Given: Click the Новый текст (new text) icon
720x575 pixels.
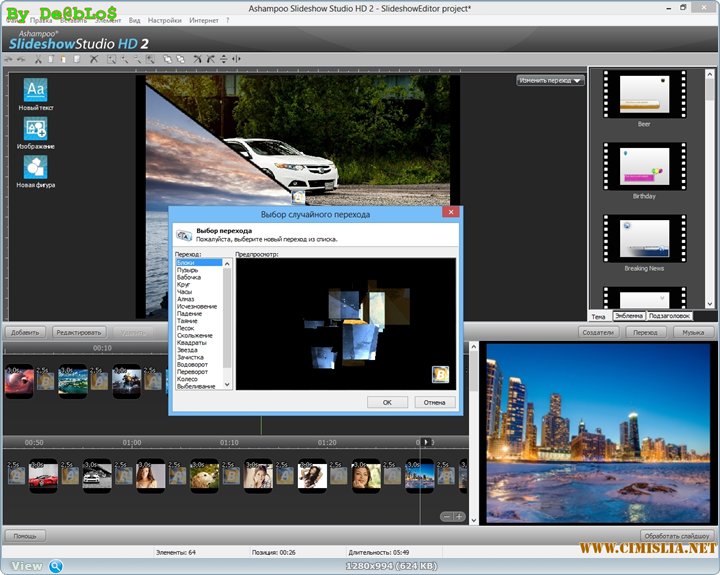Looking at the screenshot, I should coord(34,89).
